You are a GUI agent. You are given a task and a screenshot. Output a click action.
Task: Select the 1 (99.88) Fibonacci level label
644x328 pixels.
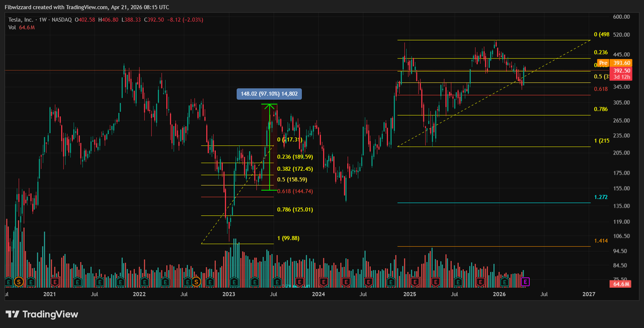[x=288, y=238]
